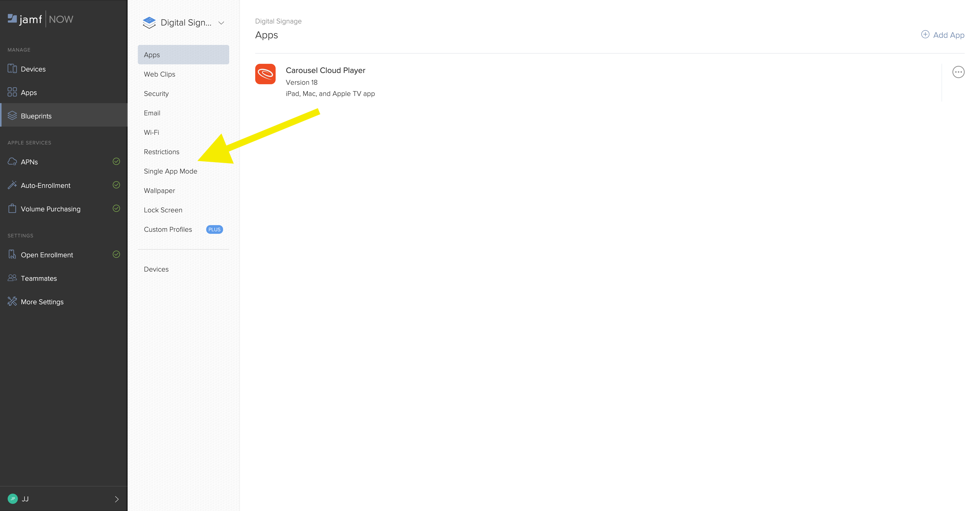Click the APNs cloud icon
Screen dimensions: 980x511
(x=12, y=161)
